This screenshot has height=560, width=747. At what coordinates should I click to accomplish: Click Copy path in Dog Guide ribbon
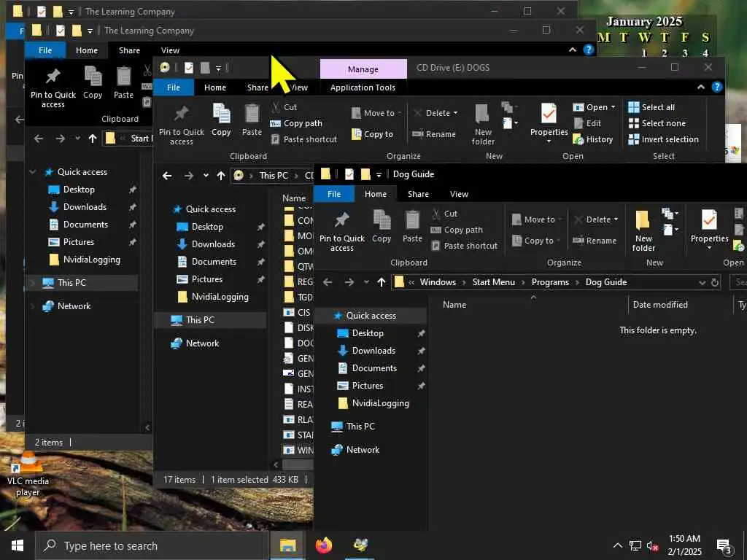point(457,230)
